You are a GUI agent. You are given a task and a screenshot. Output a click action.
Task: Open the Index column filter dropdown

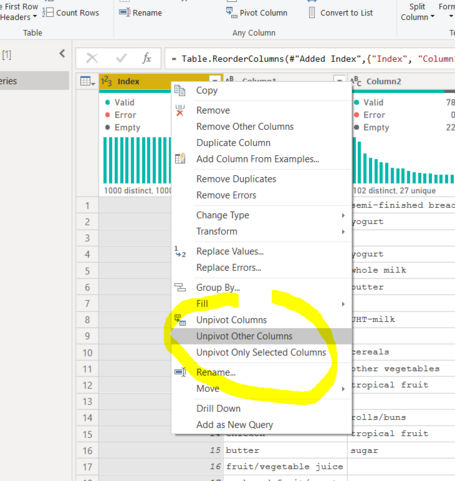215,79
